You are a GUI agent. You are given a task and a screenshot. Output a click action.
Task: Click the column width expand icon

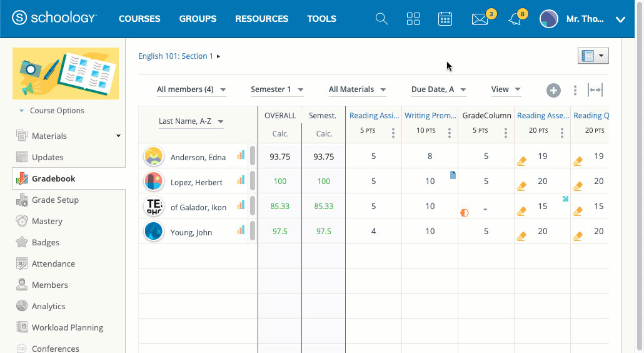595,90
